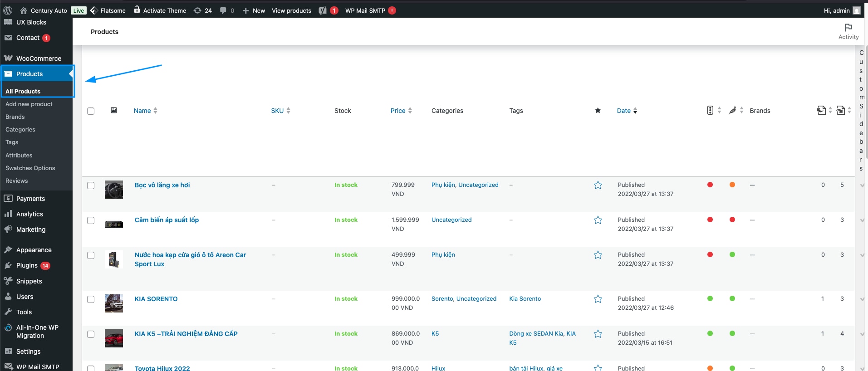Expand row details for KIA K5
The image size is (868, 371).
[x=862, y=334]
